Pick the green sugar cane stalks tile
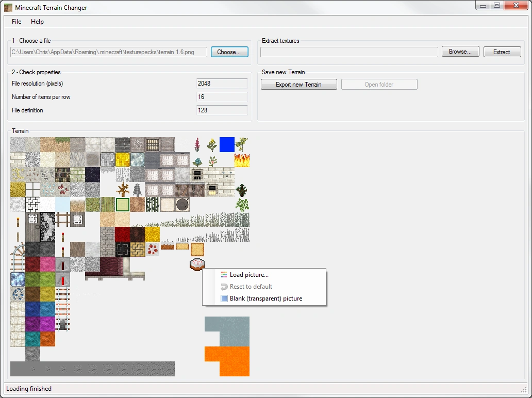This screenshot has width=532, height=398. [153, 204]
